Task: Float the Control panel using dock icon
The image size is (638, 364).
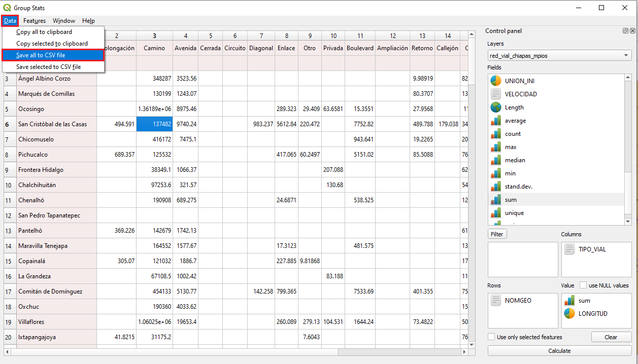Action: (625, 31)
